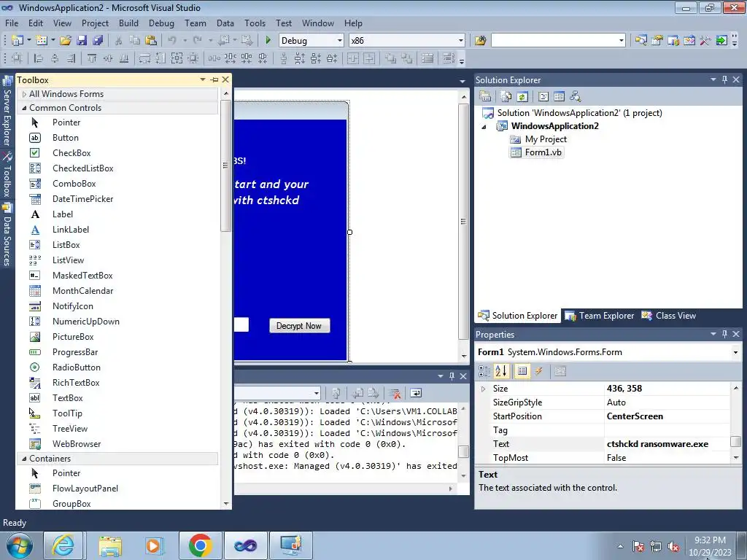Toggle auto-hide pin on Solution Explorer
The height and width of the screenshot is (560, 747).
click(724, 79)
